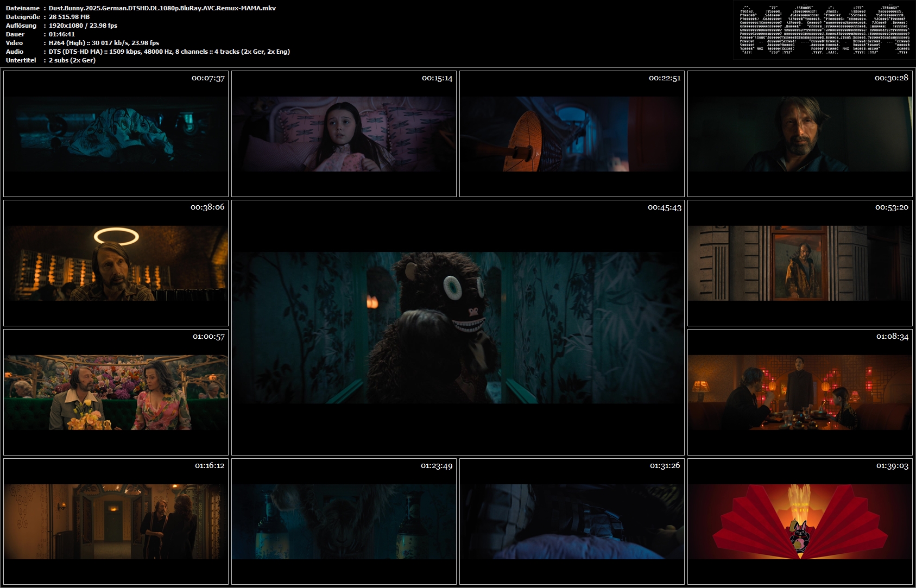916x588 pixels.
Task: Open the 01:08:34 restaurant table frame
Action: tap(800, 392)
